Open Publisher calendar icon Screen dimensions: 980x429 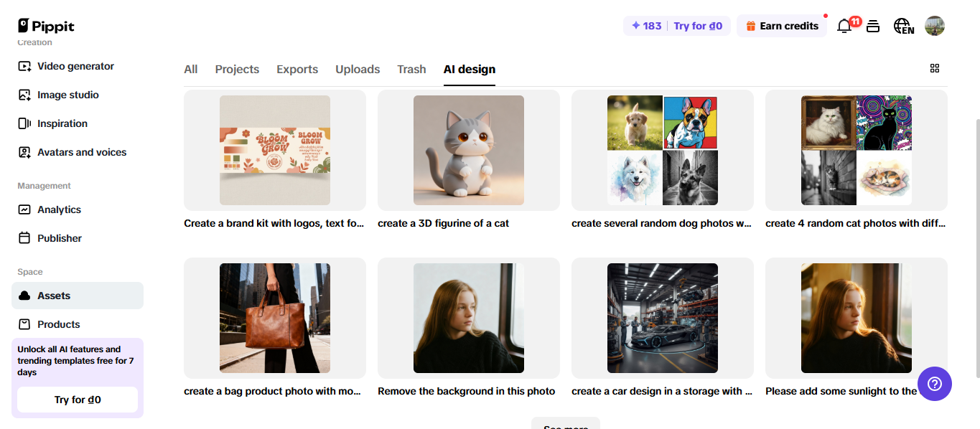pos(24,238)
